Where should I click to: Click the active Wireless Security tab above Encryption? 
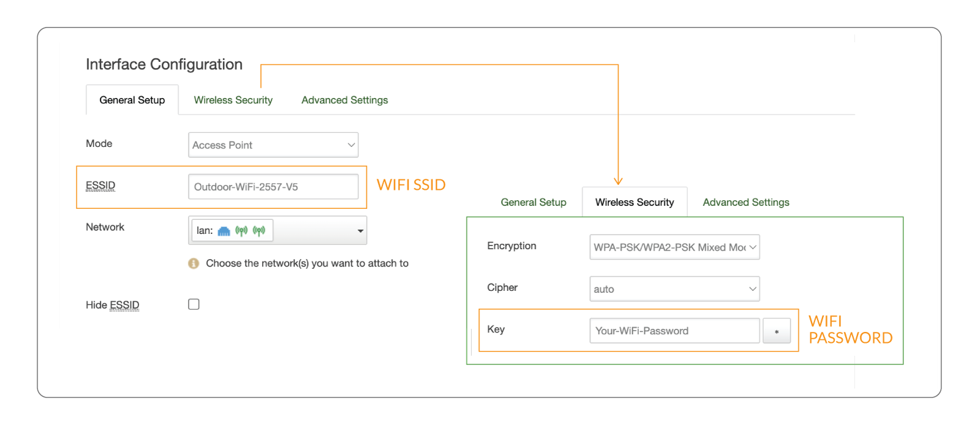[x=635, y=202]
